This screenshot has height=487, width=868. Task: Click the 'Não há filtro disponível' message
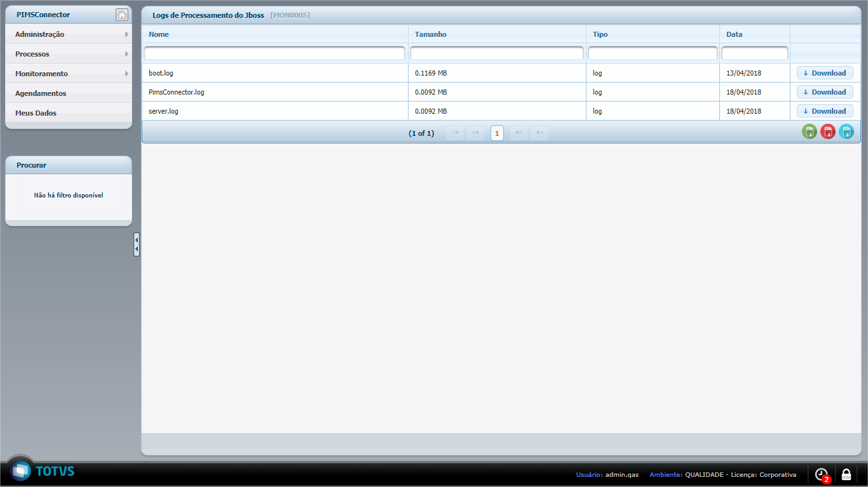coord(69,196)
